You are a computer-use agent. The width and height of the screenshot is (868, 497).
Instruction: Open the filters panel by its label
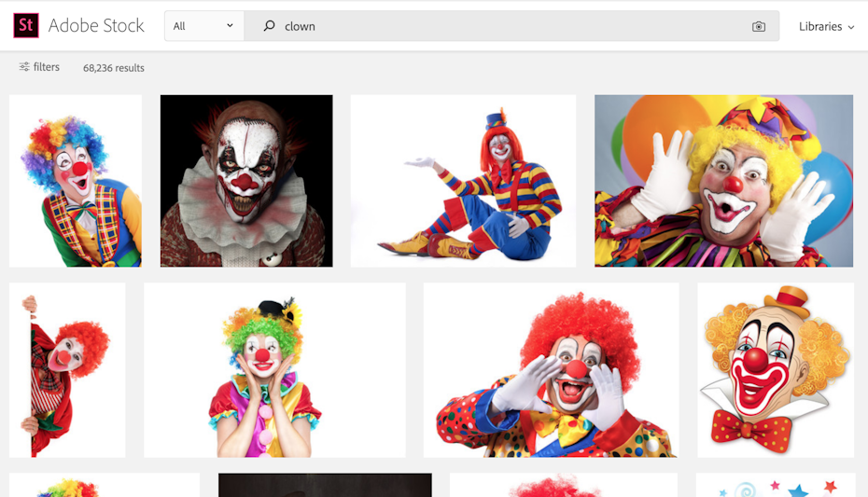pos(46,67)
